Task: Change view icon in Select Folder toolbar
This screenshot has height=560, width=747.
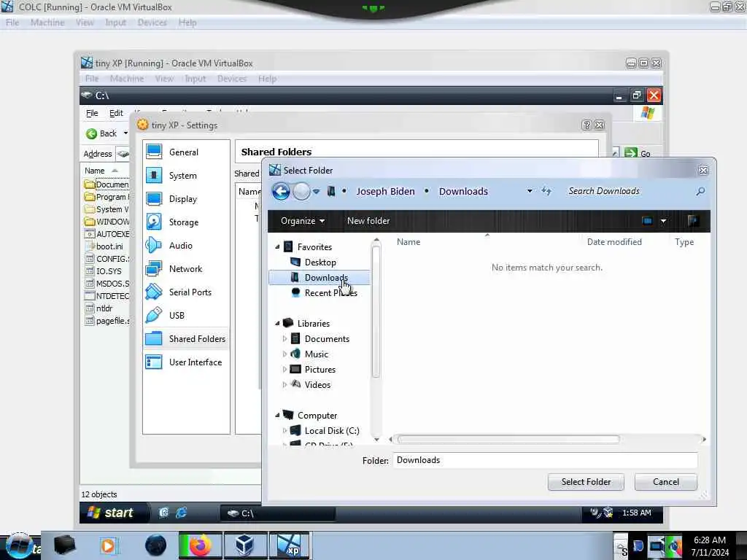Action: click(647, 221)
